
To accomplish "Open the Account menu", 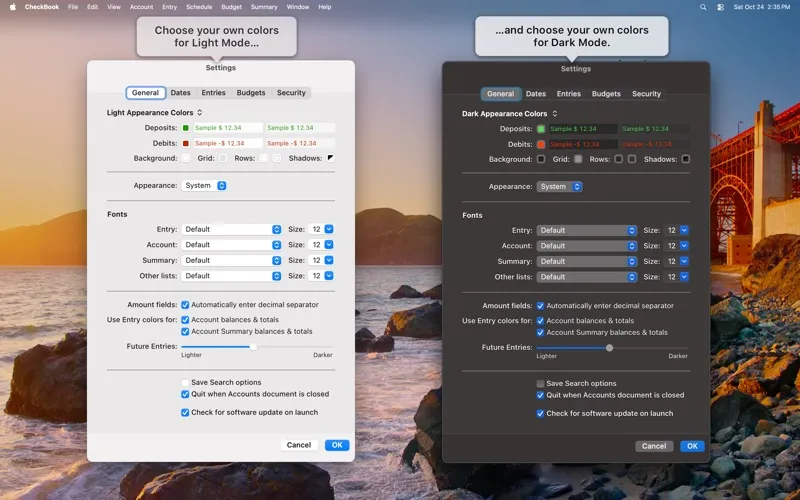I will click(141, 7).
